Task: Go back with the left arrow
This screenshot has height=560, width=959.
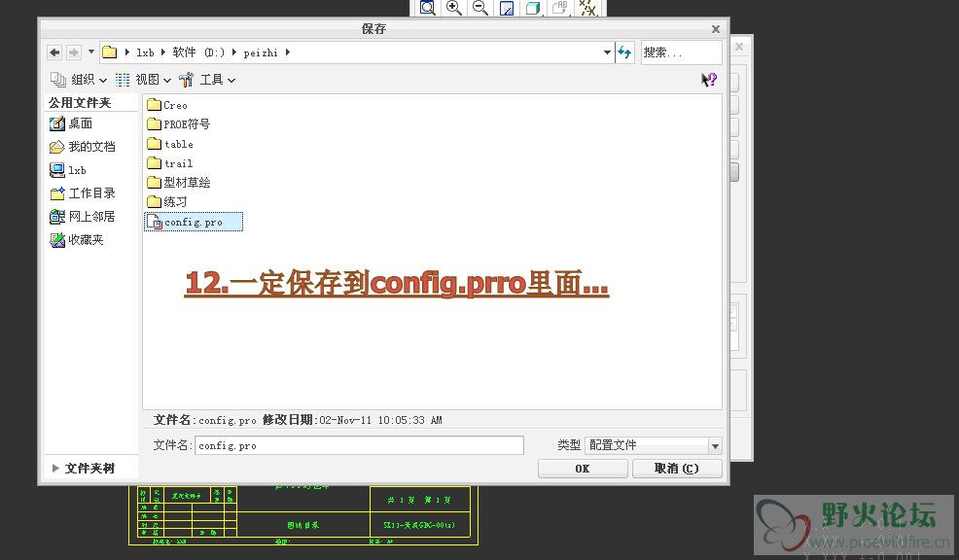Action: click(54, 52)
